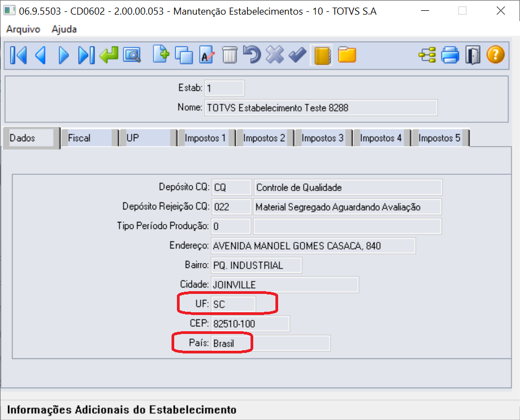The height and width of the screenshot is (420, 520).
Task: Click the Bairro field PQ. INDUSTRIAL
Action: pos(256,265)
